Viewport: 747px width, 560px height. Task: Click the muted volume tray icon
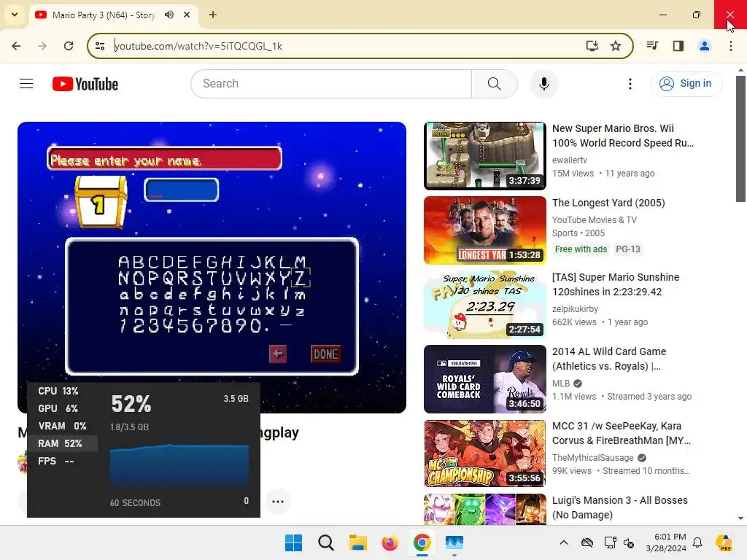pyautogui.click(x=629, y=542)
